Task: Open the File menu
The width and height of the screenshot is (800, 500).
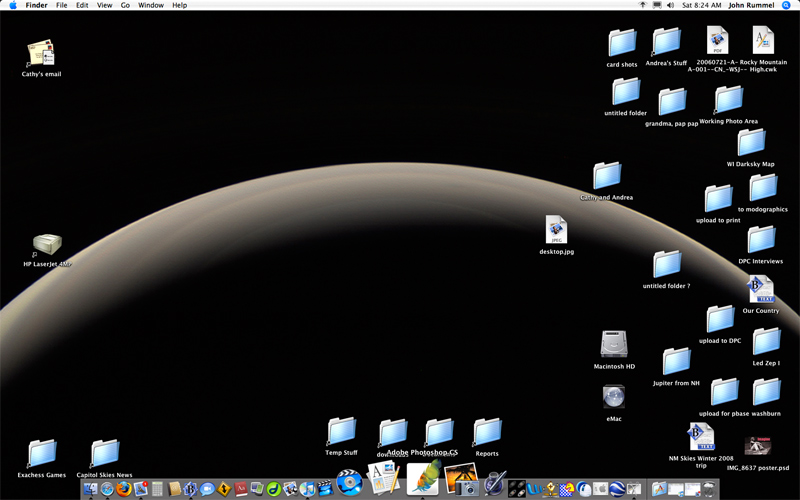Action: (x=62, y=5)
